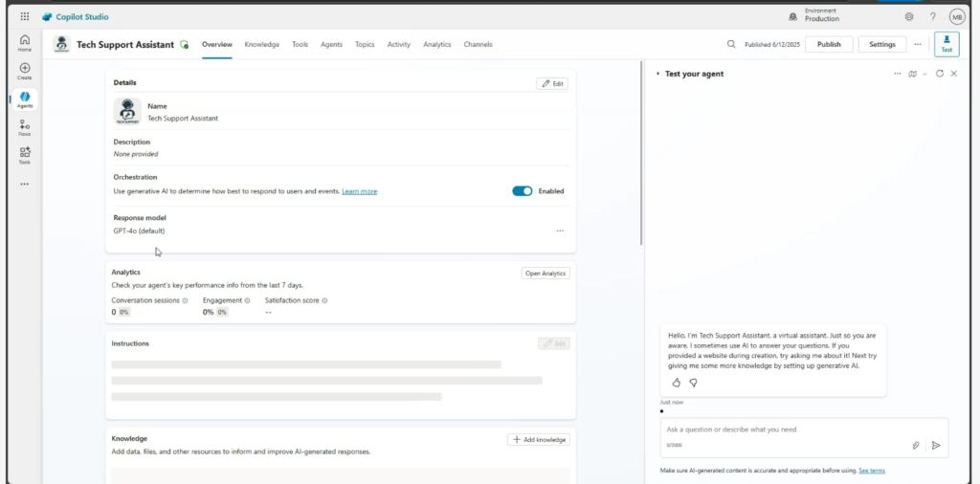The image size is (980, 484).
Task: Switch to the Topics tab
Action: (x=365, y=44)
